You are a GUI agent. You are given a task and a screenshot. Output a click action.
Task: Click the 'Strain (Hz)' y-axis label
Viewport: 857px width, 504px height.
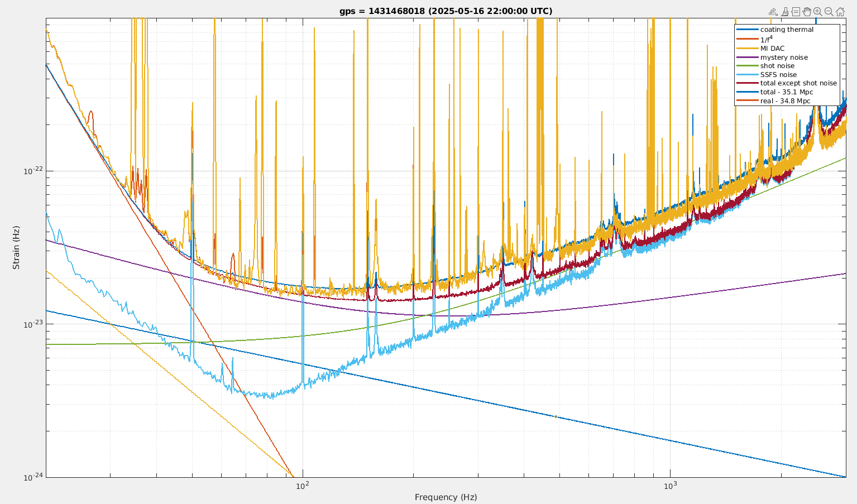click(x=16, y=247)
